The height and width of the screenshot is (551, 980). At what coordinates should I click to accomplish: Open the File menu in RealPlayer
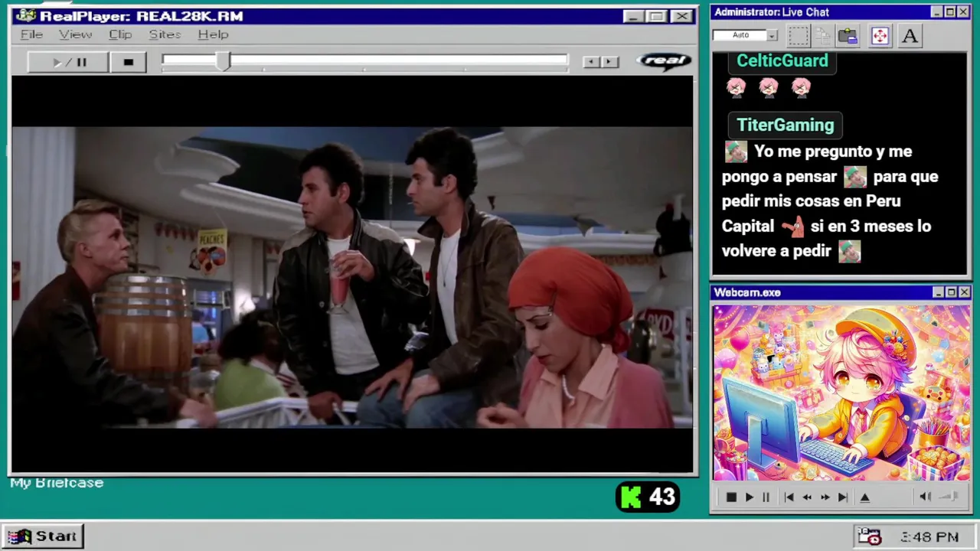(x=31, y=34)
